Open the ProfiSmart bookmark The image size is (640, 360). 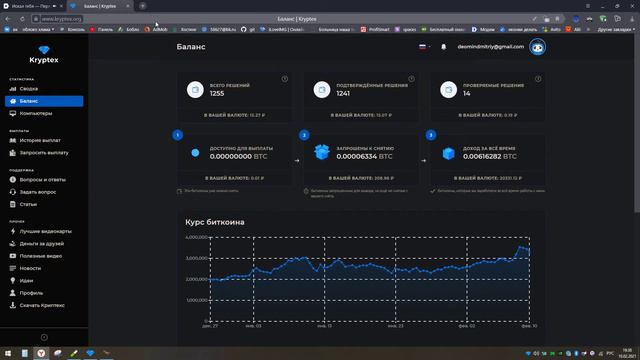pyautogui.click(x=375, y=29)
